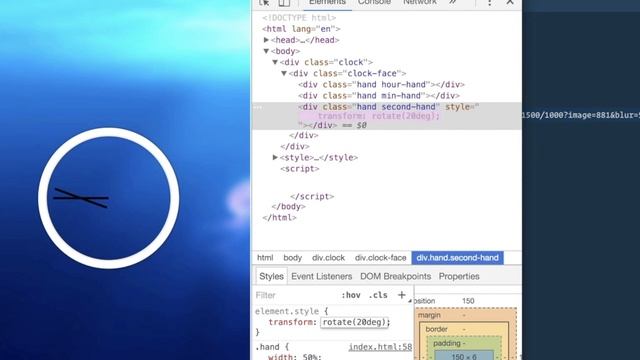Click the <!DOCTYPE html> line

tap(299, 18)
